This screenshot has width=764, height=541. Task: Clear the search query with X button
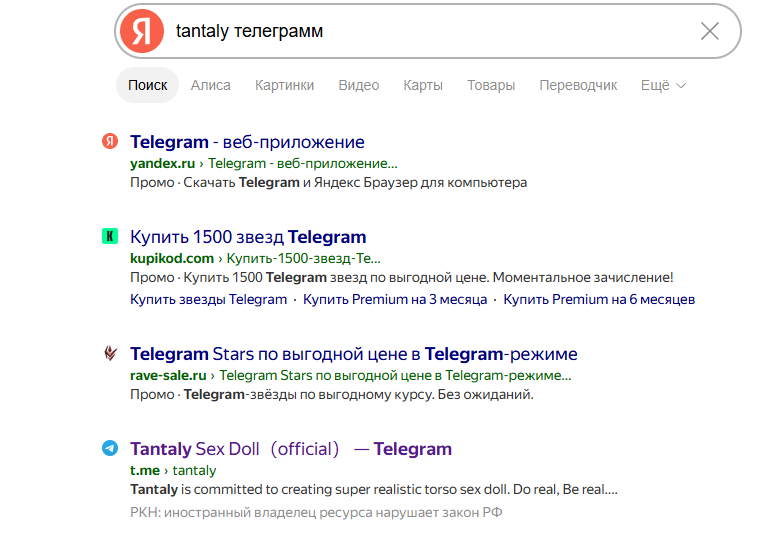pyautogui.click(x=709, y=31)
